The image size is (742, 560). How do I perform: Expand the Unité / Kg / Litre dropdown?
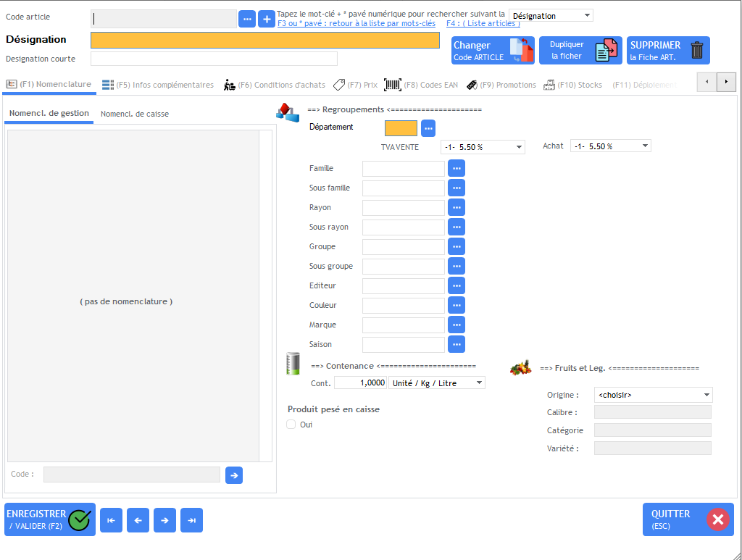click(437, 383)
